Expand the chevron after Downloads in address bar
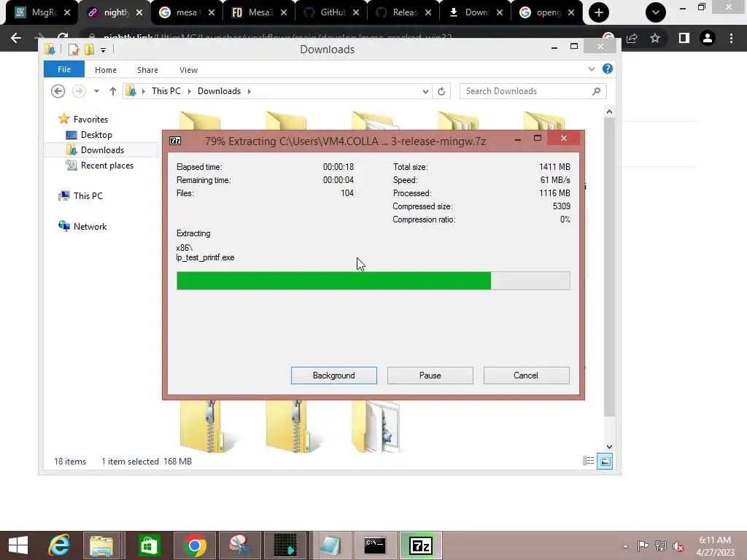The height and width of the screenshot is (560, 747). (x=249, y=91)
